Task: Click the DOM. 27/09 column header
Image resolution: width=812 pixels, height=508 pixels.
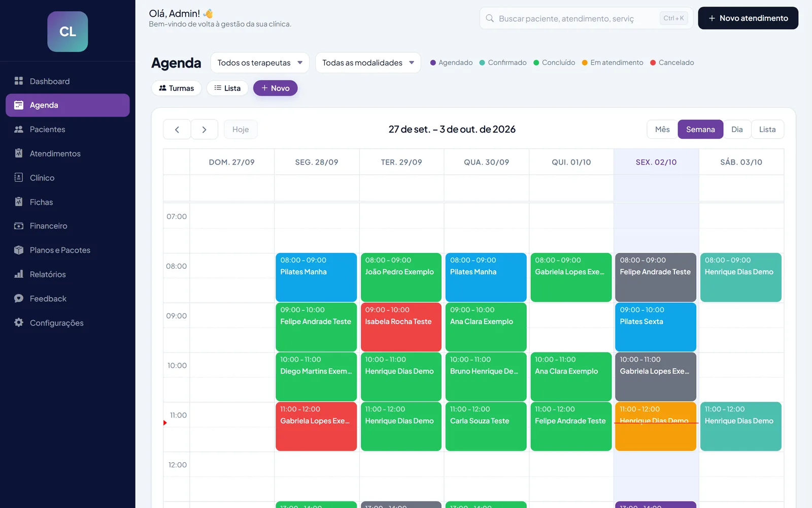Action: click(x=232, y=162)
